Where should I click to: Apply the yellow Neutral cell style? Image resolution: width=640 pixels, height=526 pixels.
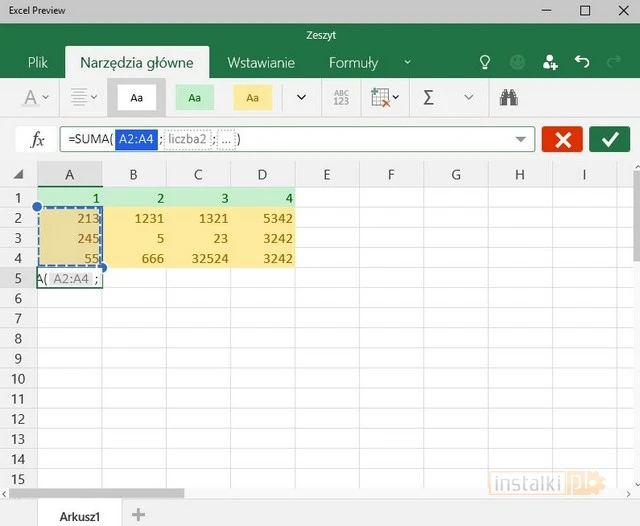coord(253,98)
